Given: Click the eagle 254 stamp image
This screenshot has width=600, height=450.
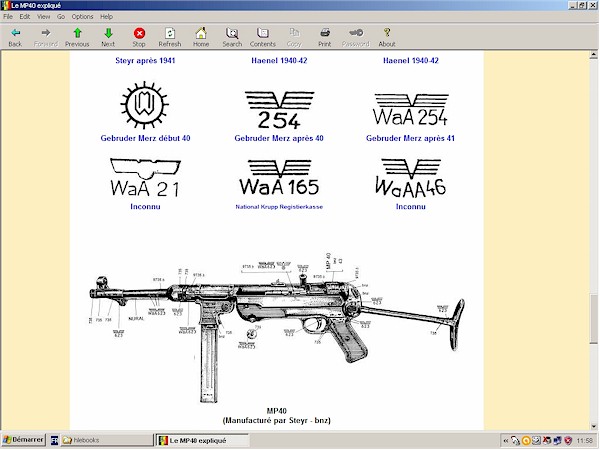Looking at the screenshot, I should [x=279, y=110].
